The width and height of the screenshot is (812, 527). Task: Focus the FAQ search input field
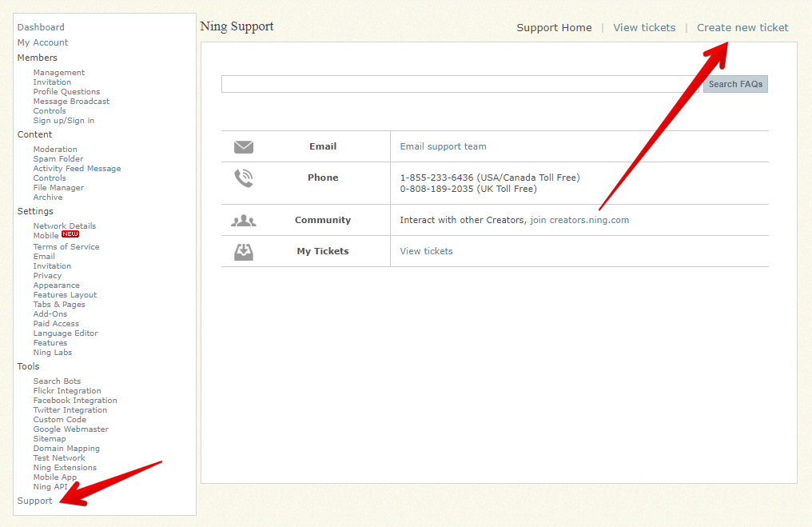click(460, 84)
